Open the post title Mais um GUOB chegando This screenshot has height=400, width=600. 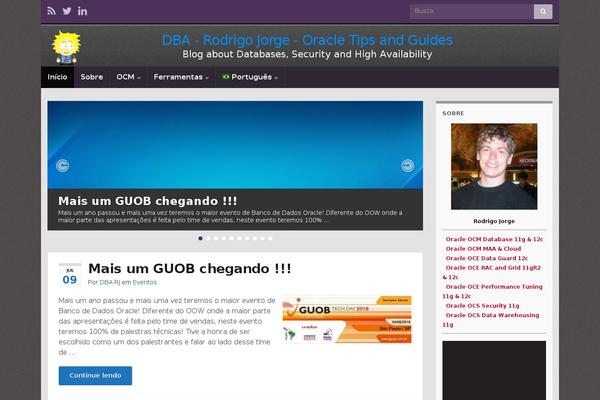[189, 269]
